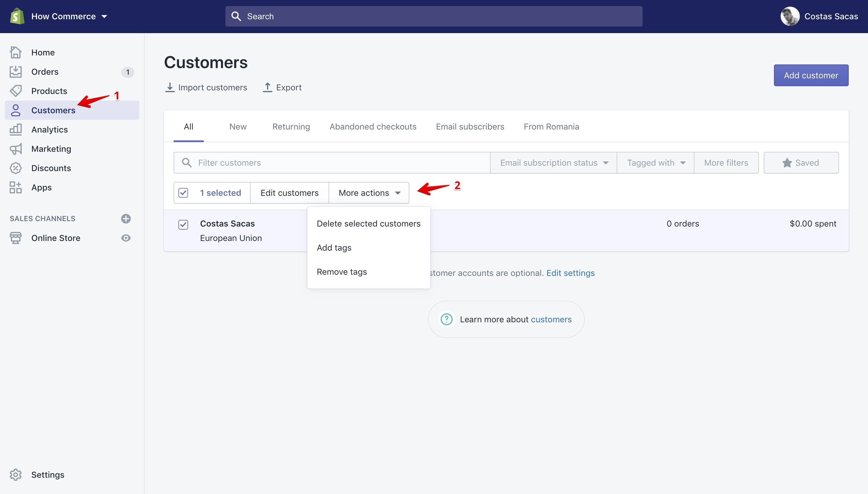This screenshot has width=868, height=494.
Task: Toggle the More actions dropdown
Action: [369, 193]
